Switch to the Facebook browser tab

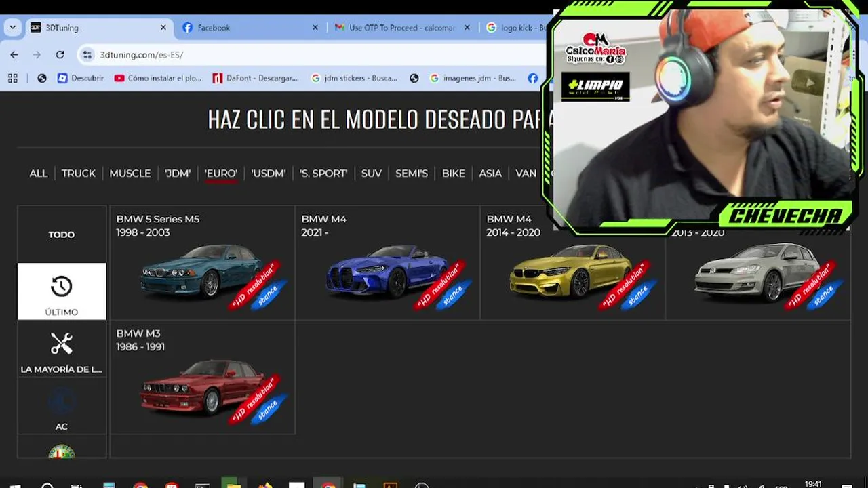coord(250,28)
